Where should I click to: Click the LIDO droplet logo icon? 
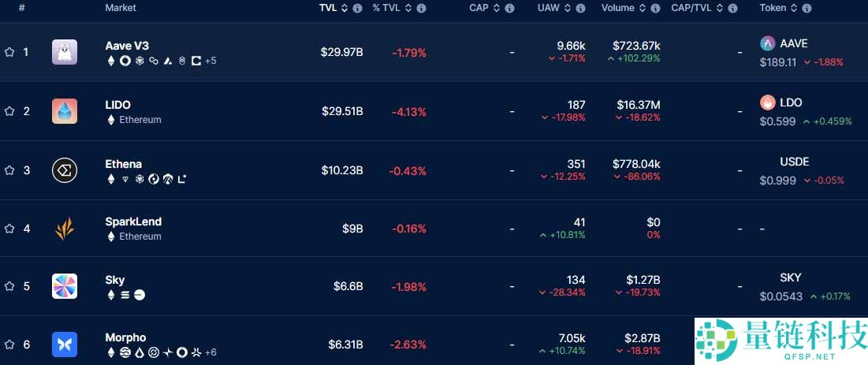pos(65,111)
